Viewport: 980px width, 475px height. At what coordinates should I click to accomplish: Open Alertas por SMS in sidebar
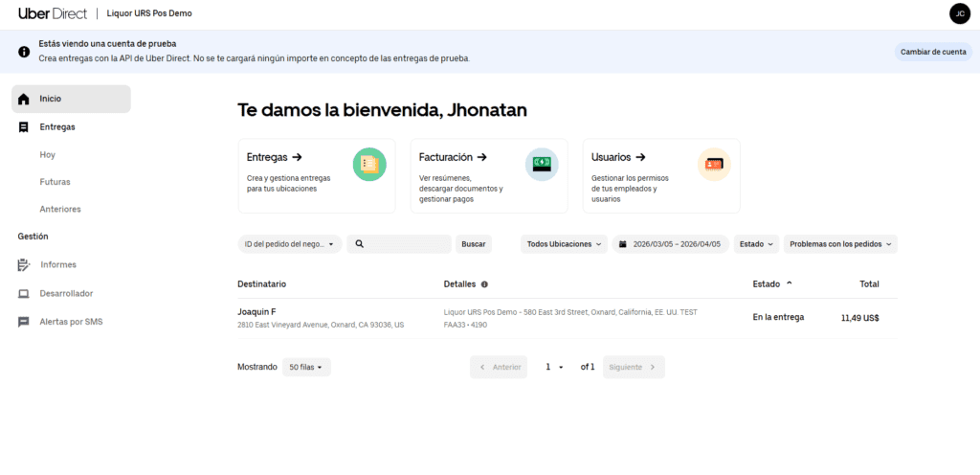(71, 322)
